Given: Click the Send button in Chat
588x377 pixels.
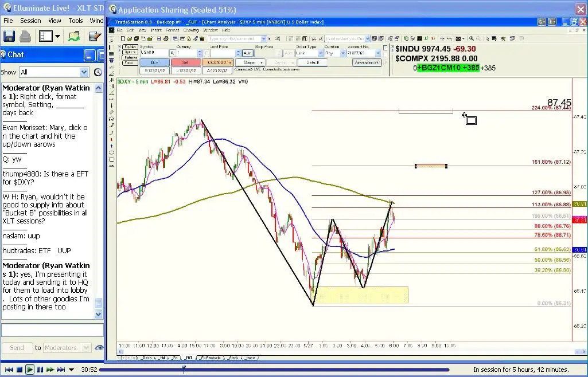Looking at the screenshot, I should [x=17, y=348].
